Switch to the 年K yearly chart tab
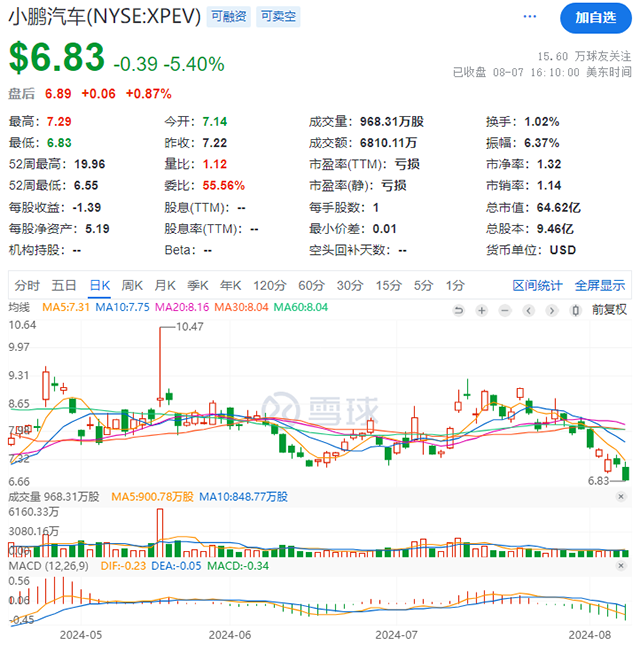Screen dimensions: 640x645 coord(230,285)
